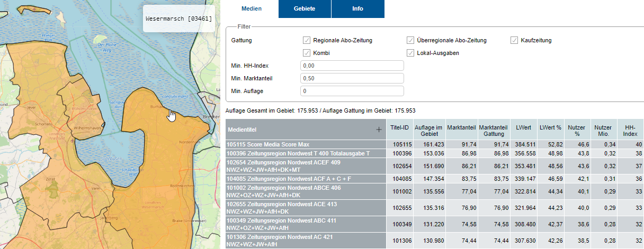Click the LWert % column header
The width and height of the screenshot is (644, 249).
551,127
